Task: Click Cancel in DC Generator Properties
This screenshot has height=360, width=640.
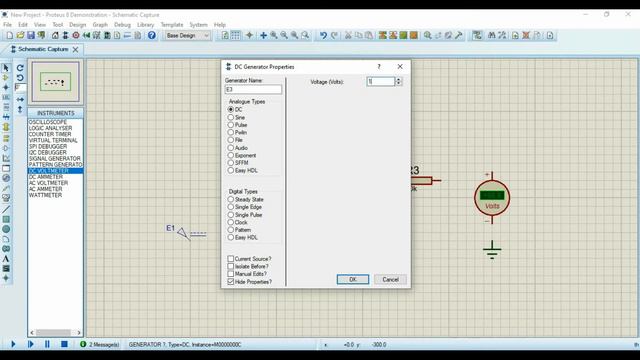Action: [390, 279]
